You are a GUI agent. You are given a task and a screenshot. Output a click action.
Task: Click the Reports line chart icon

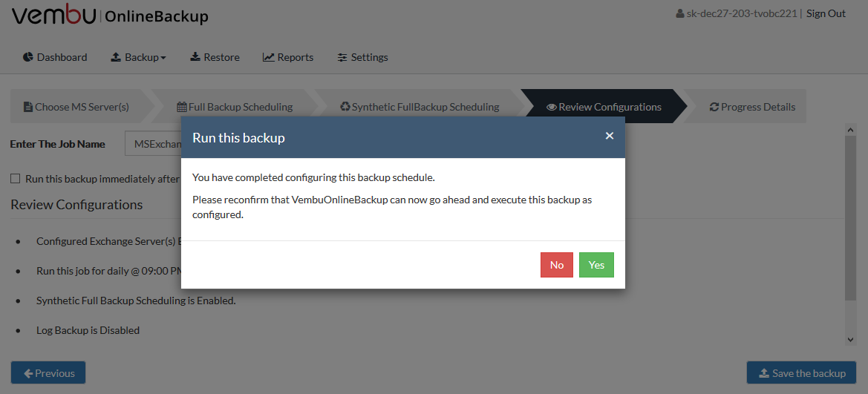(x=269, y=57)
